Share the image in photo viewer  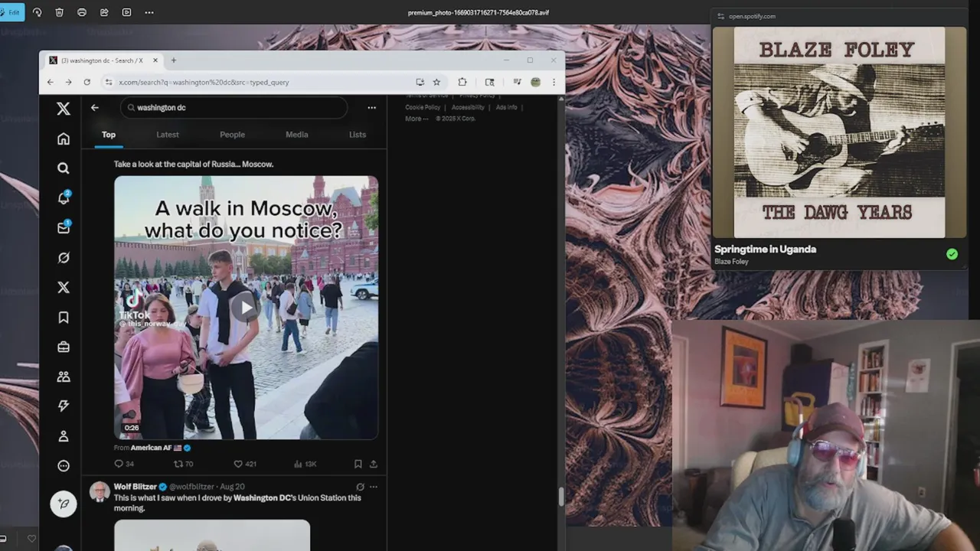104,12
